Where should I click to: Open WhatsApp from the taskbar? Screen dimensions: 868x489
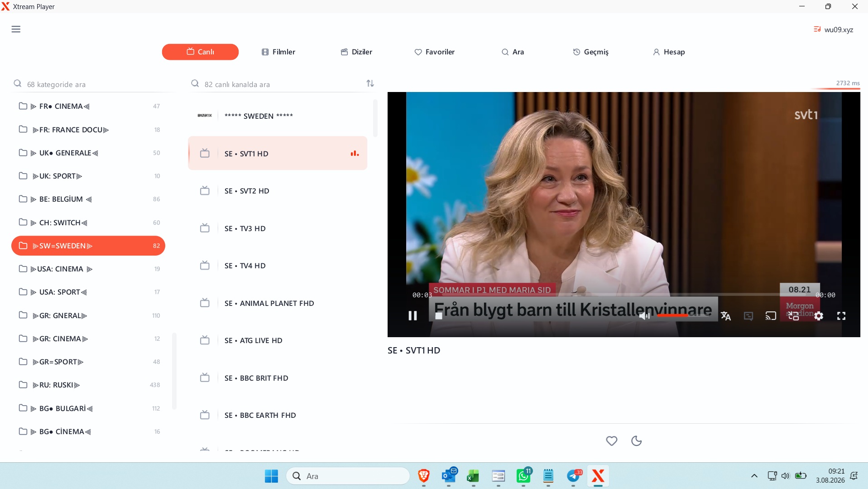523,476
